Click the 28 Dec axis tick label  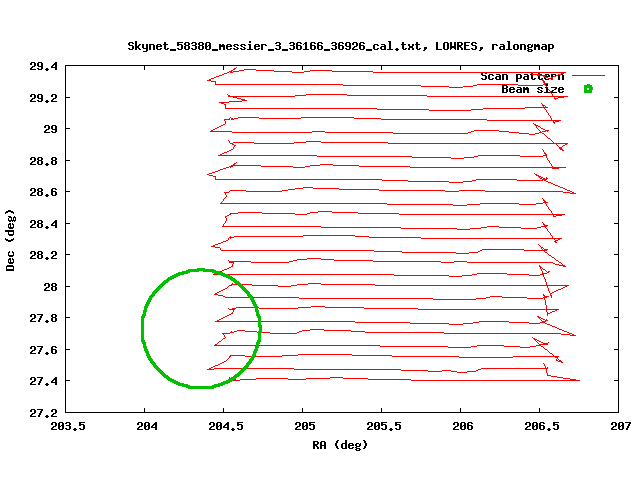(51, 287)
